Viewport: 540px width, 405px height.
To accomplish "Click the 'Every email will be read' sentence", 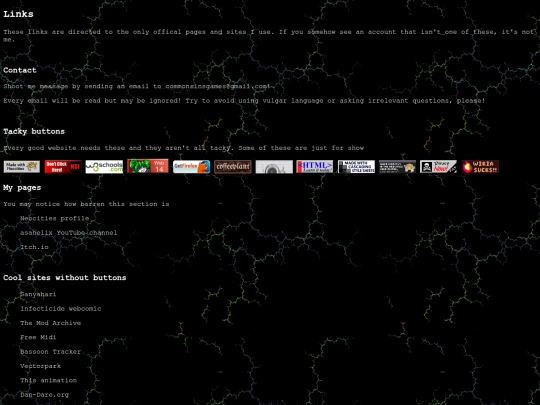I will 244,101.
